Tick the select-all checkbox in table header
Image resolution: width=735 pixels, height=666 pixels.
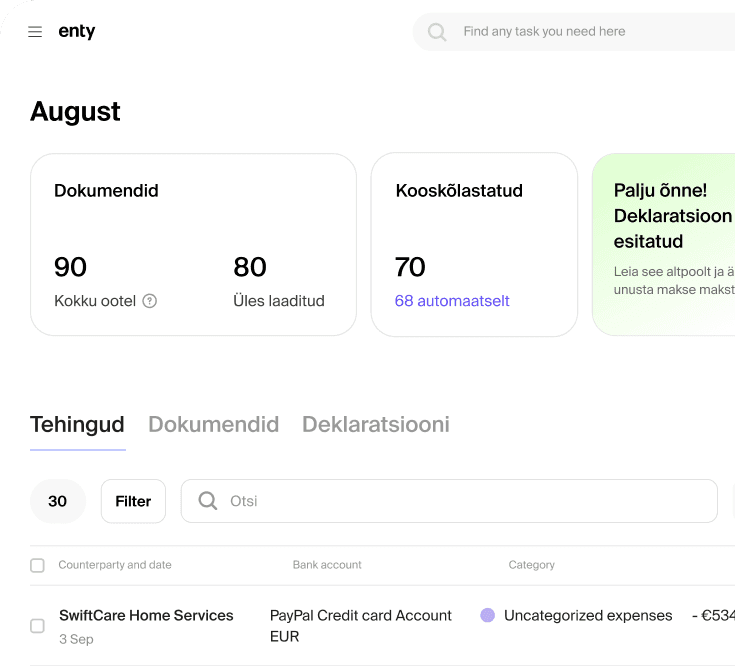(37, 565)
